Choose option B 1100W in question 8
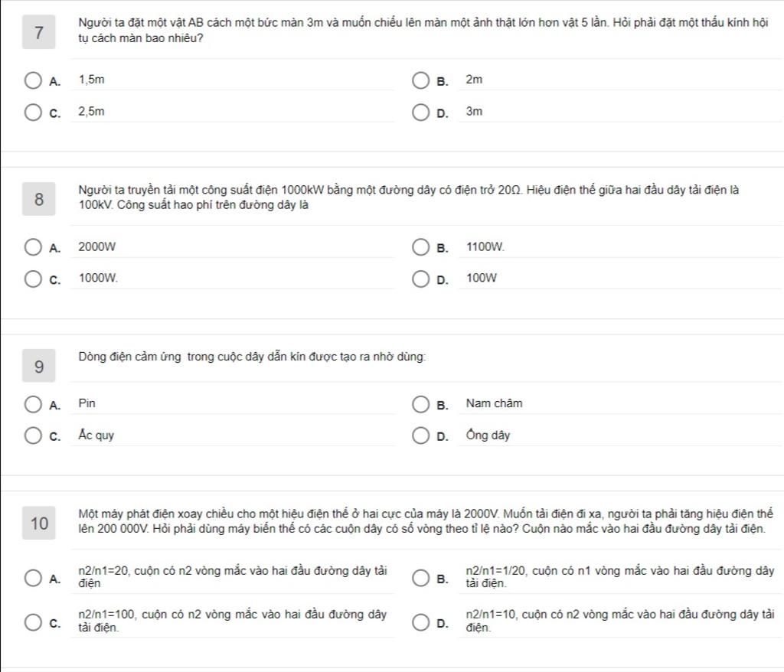 420,247
